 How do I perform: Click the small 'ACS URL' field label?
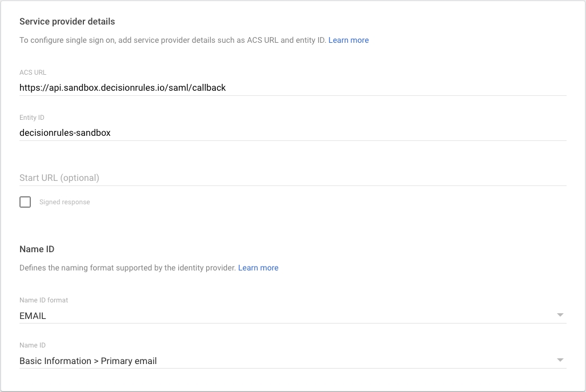coord(33,72)
